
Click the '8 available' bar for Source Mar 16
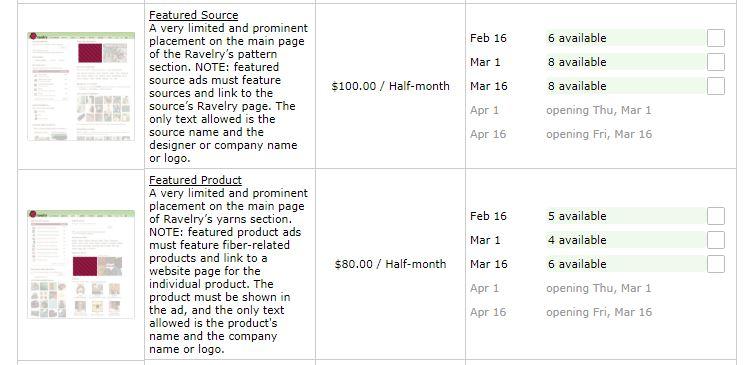point(625,86)
